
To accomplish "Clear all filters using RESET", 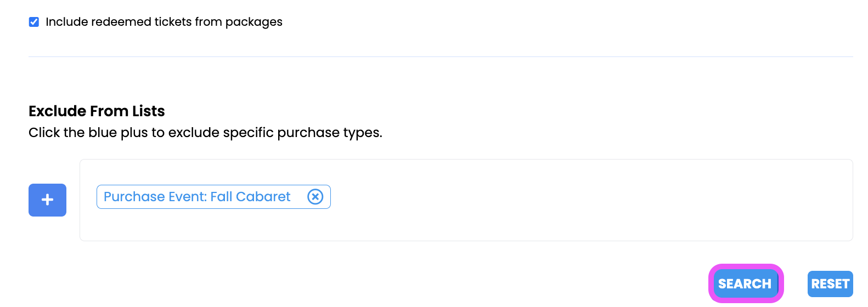I will click(x=830, y=284).
